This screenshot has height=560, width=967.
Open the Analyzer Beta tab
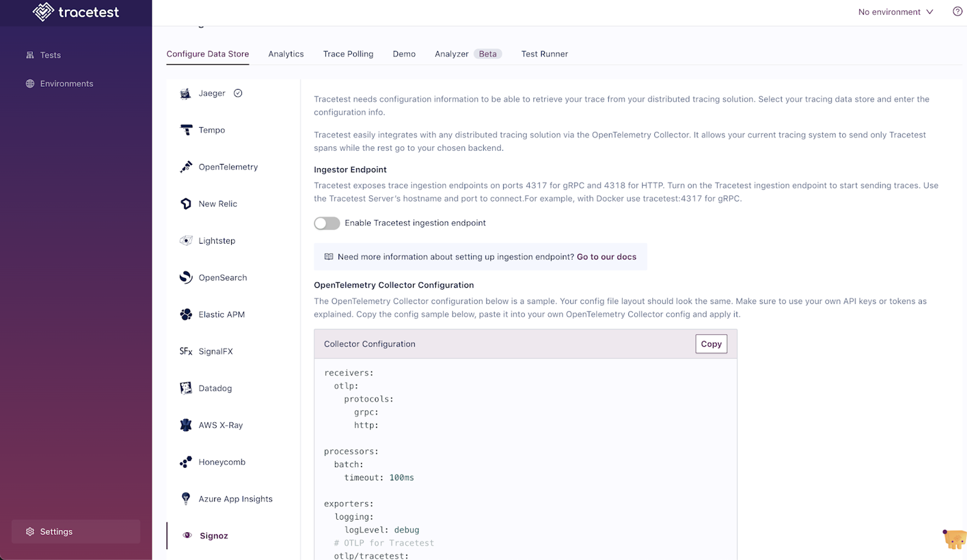pos(468,54)
